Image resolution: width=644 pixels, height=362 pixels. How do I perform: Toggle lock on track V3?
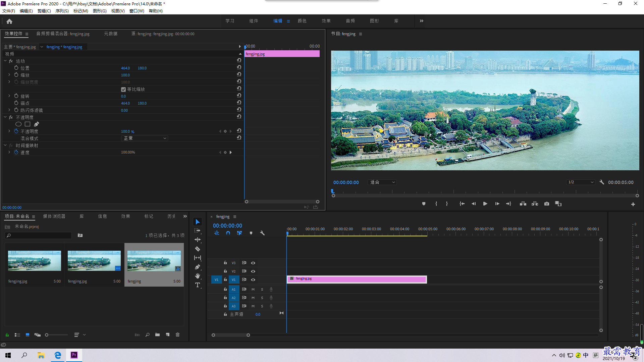pyautogui.click(x=225, y=263)
